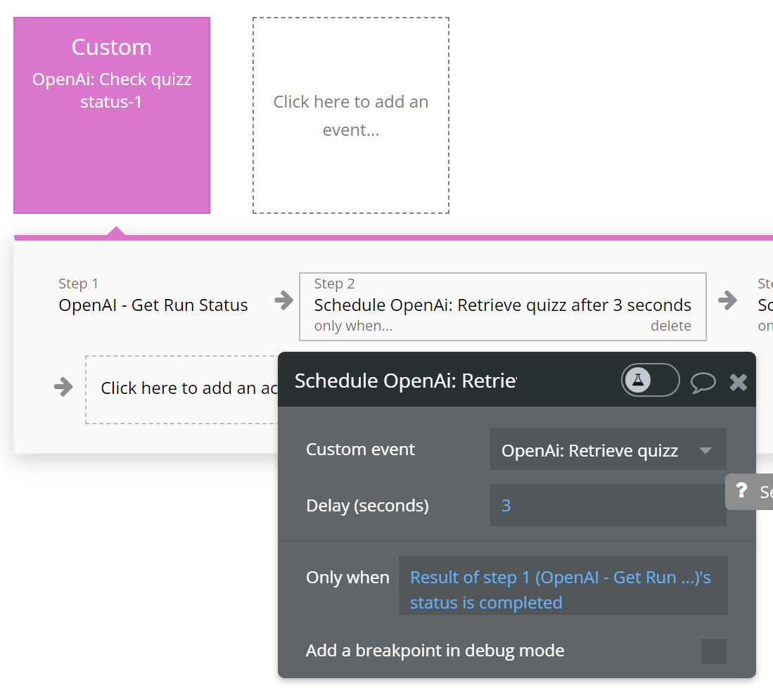Delete Step 2 action
The image size is (773, 700).
670,326
